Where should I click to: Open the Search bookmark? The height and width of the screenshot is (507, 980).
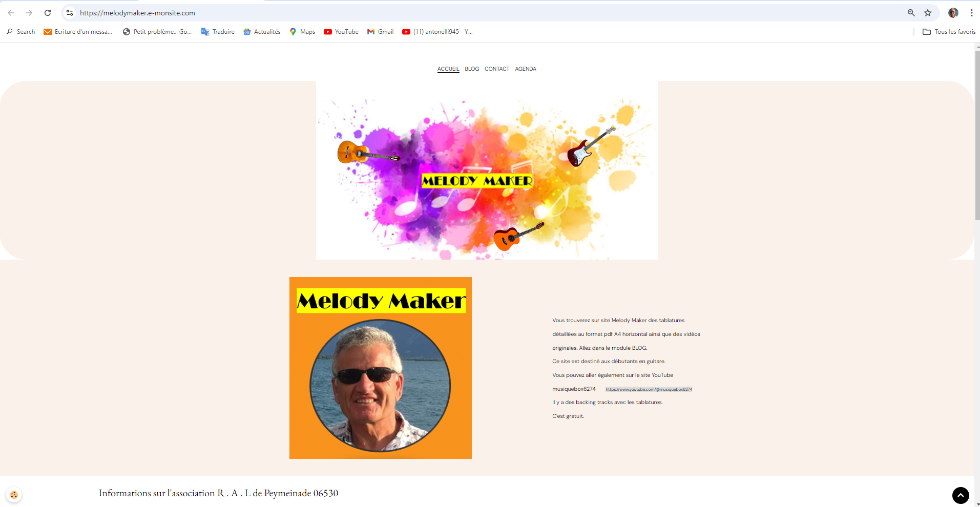21,32
